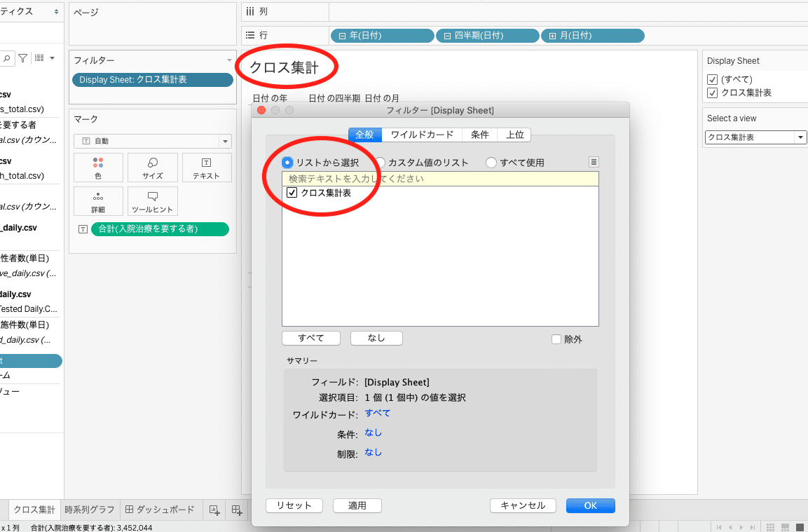
Task: Uncheck the クロス集計表 item in the filter list
Action: pos(293,192)
